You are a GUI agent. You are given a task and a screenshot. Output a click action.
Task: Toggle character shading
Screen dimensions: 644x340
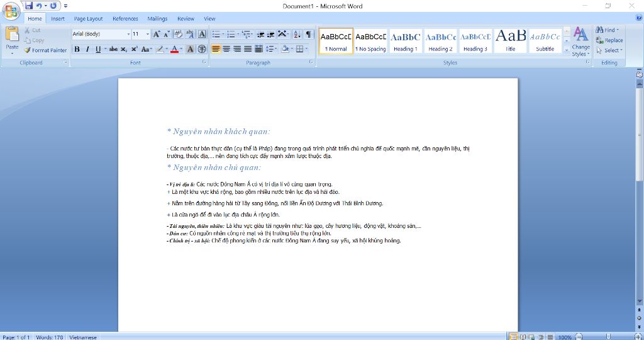[x=190, y=49]
